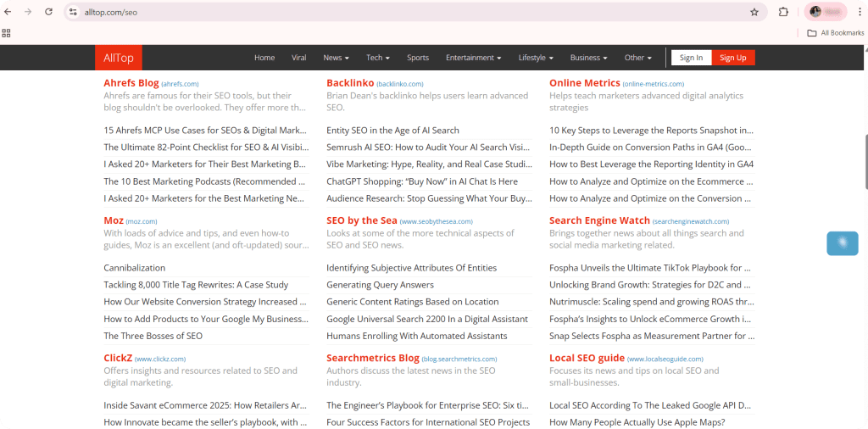The image size is (868, 429).
Task: Open the moz.com source link
Action: coord(142,221)
